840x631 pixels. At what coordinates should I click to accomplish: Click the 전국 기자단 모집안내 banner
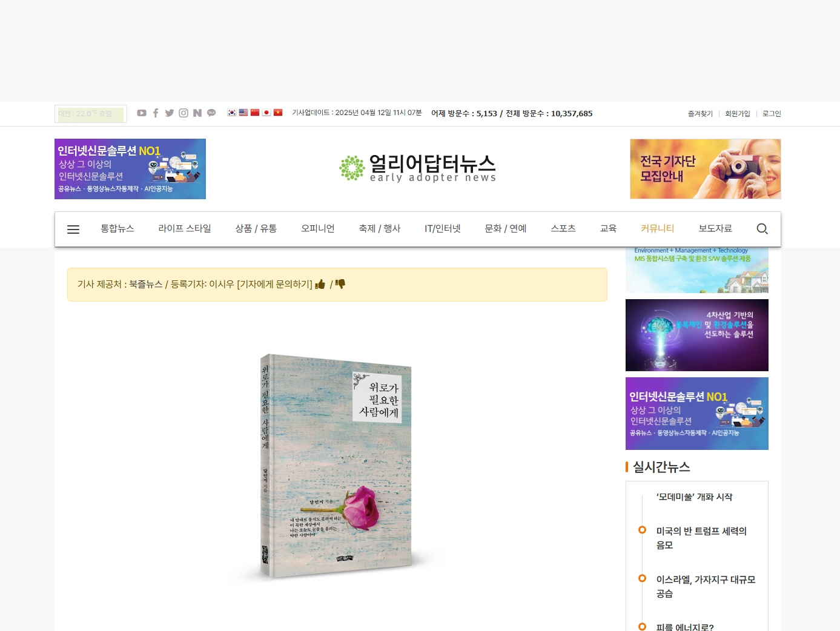(705, 169)
